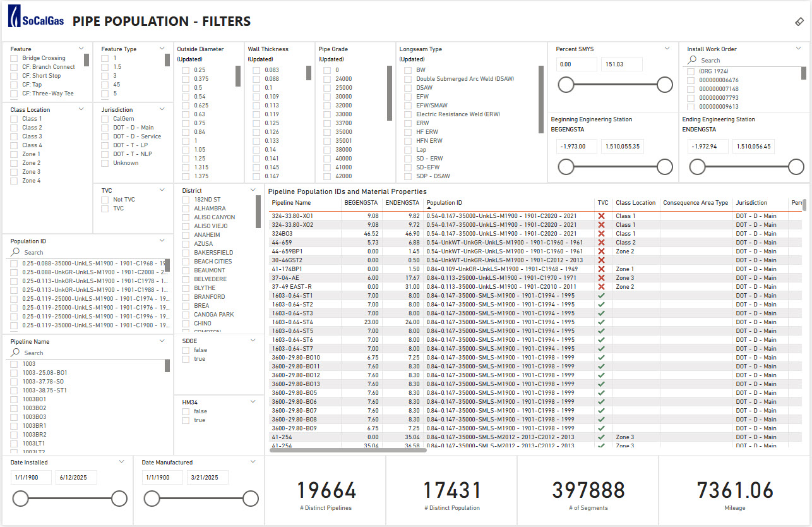Sort by the Pipeline Name column header
Screen dimensions: 812x527
pyautogui.click(x=291, y=203)
